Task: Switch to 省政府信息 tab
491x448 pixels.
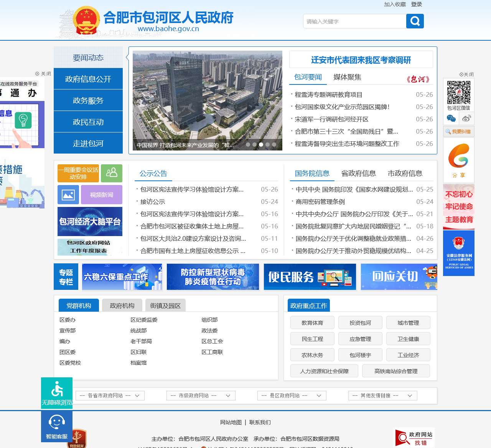Action: tap(359, 174)
